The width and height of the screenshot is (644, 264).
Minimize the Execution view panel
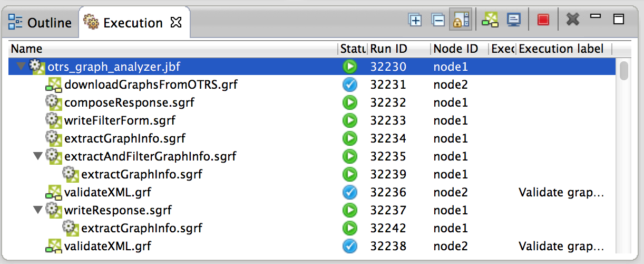(596, 17)
